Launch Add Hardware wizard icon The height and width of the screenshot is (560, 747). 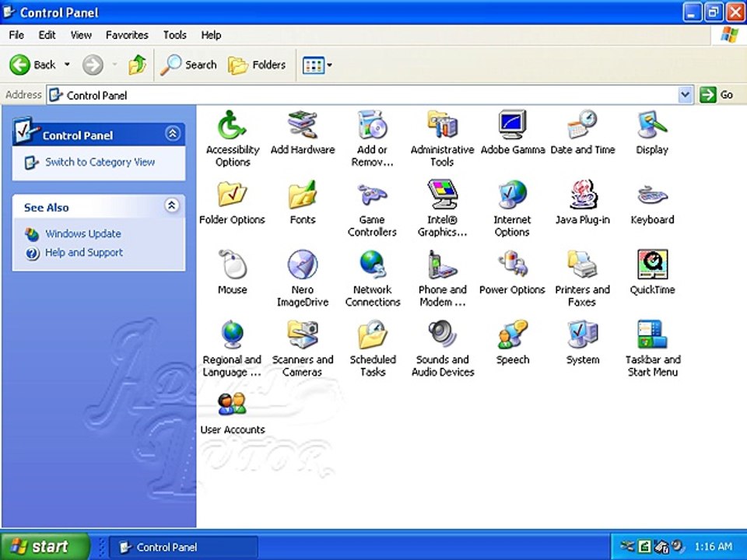[x=303, y=125]
